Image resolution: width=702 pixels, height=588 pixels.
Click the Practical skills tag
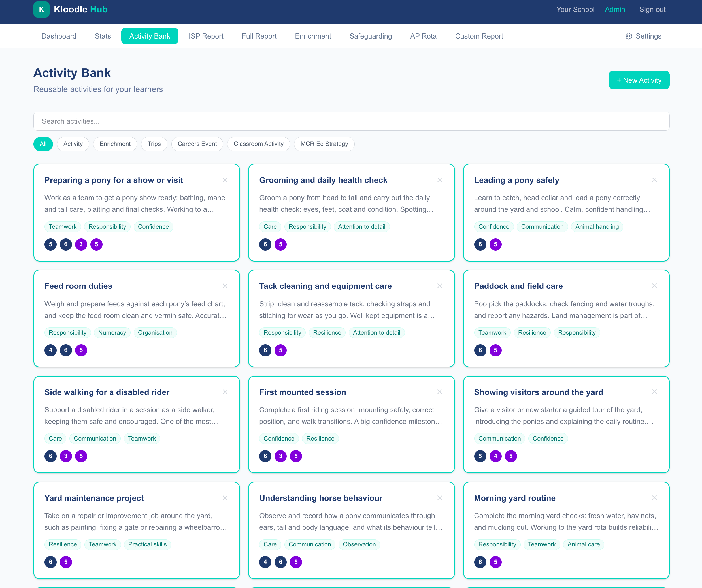(147, 545)
